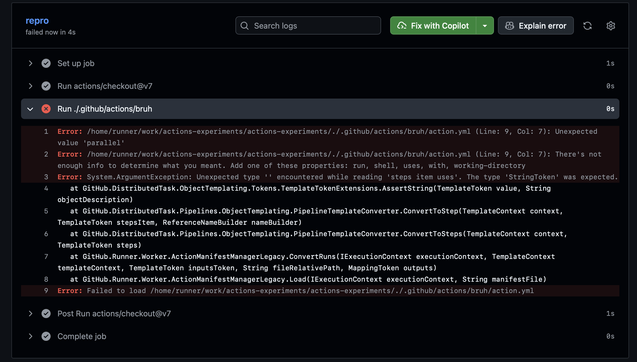Collapse the Run ./.github/actions/bruh step
The image size is (637, 362).
tap(30, 109)
